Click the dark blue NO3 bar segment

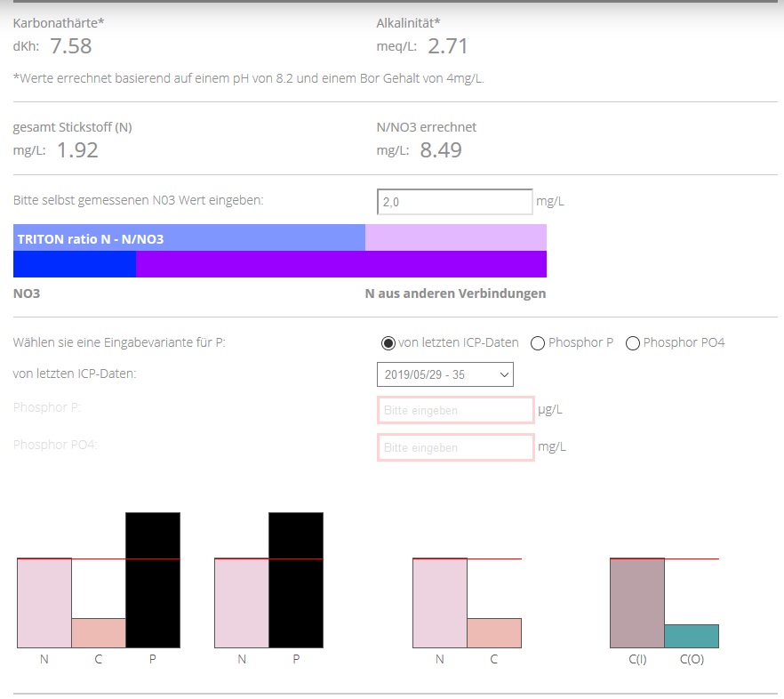tap(75, 264)
